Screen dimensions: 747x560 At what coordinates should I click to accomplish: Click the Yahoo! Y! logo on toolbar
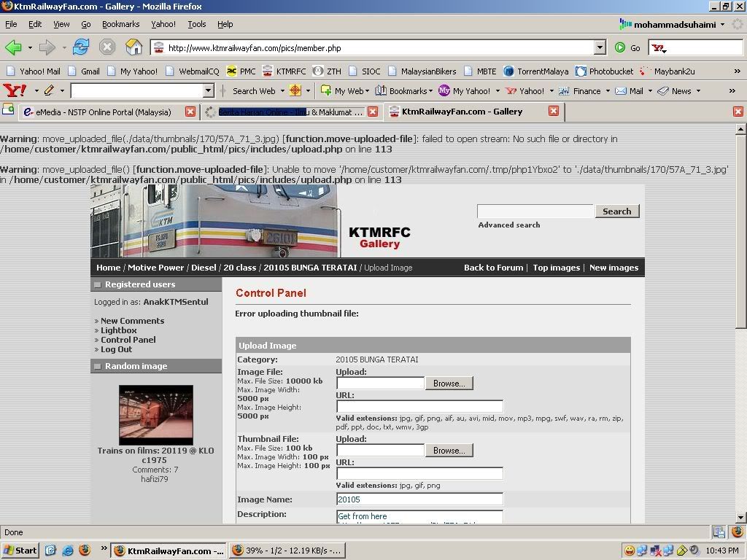(15, 90)
